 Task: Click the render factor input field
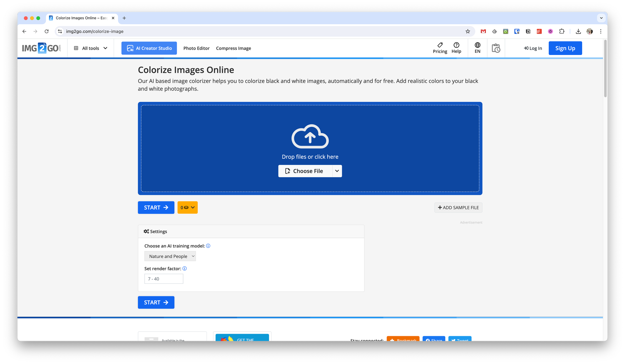coord(164,279)
